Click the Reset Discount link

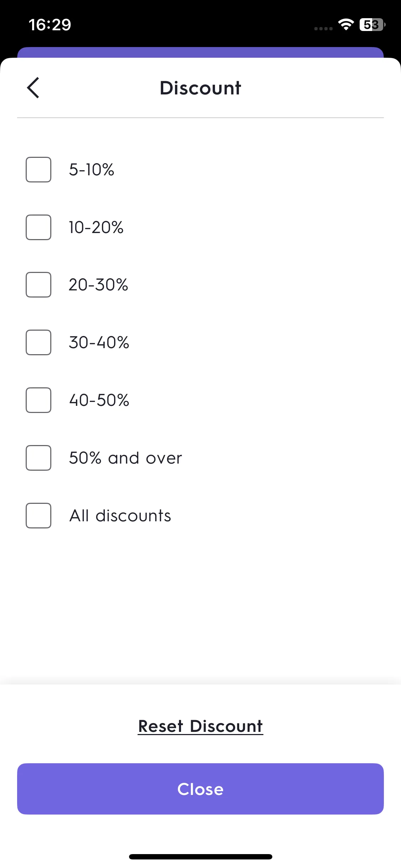point(200,726)
